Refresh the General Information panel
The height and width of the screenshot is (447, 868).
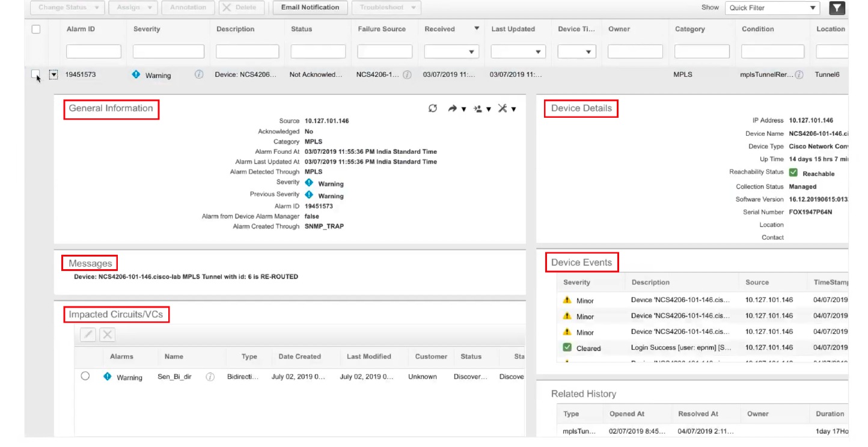[x=432, y=108]
